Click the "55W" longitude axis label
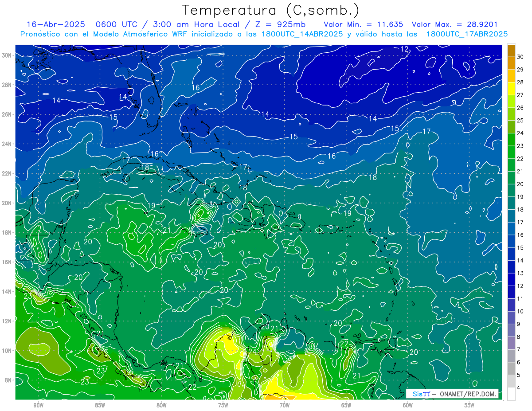 click(x=469, y=405)
